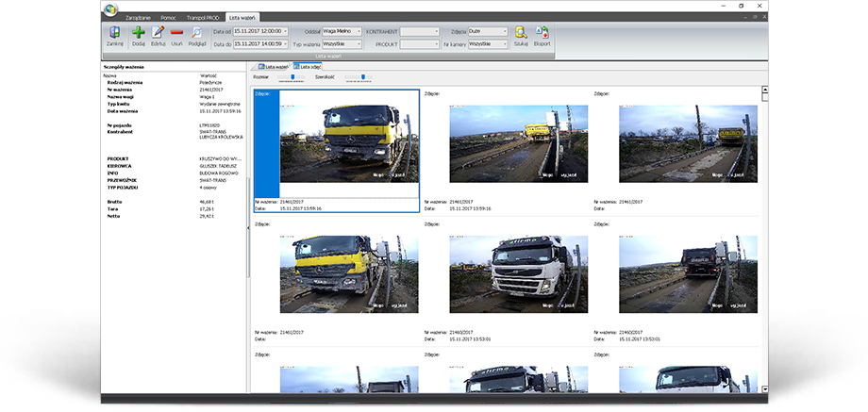The height and width of the screenshot is (412, 868).
Task: Click the Zamknij toolbar icon
Action: tap(114, 36)
